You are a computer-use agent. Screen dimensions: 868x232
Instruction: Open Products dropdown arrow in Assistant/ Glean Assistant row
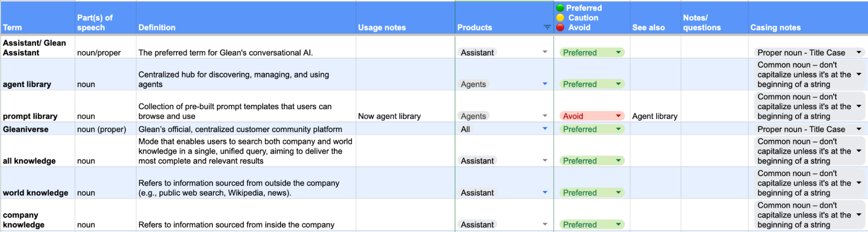coord(545,52)
